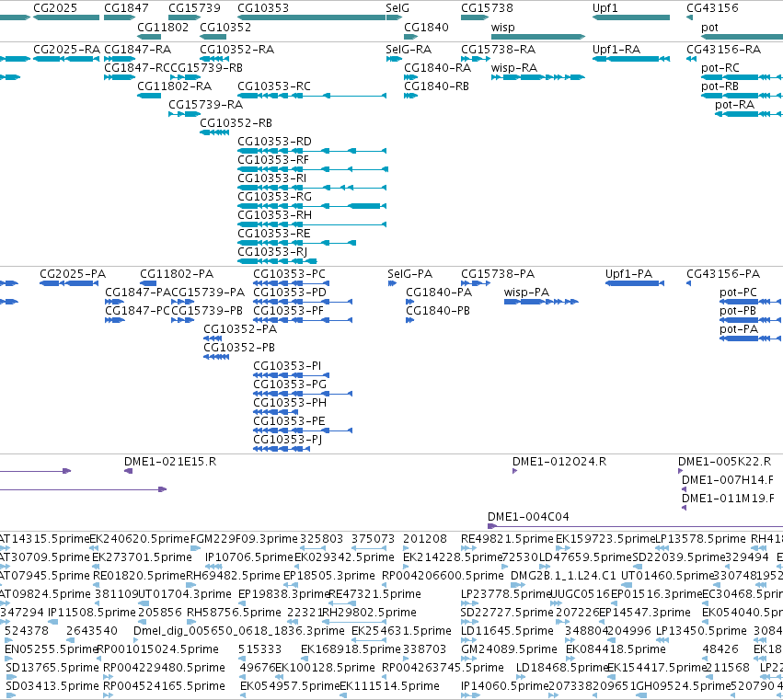Select protein SelG-PA

tap(392, 283)
